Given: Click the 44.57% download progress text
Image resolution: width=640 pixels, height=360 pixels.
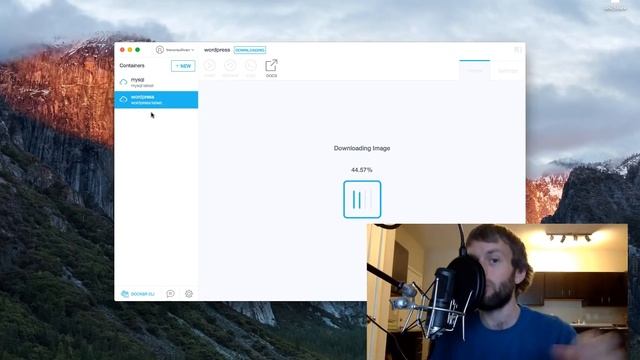Looking at the screenshot, I should click(362, 170).
